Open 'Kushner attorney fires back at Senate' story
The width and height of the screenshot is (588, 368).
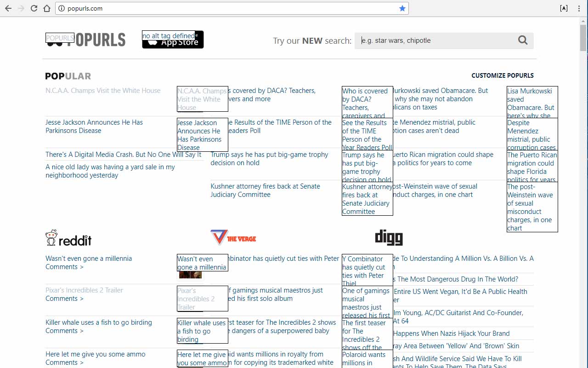265,190
